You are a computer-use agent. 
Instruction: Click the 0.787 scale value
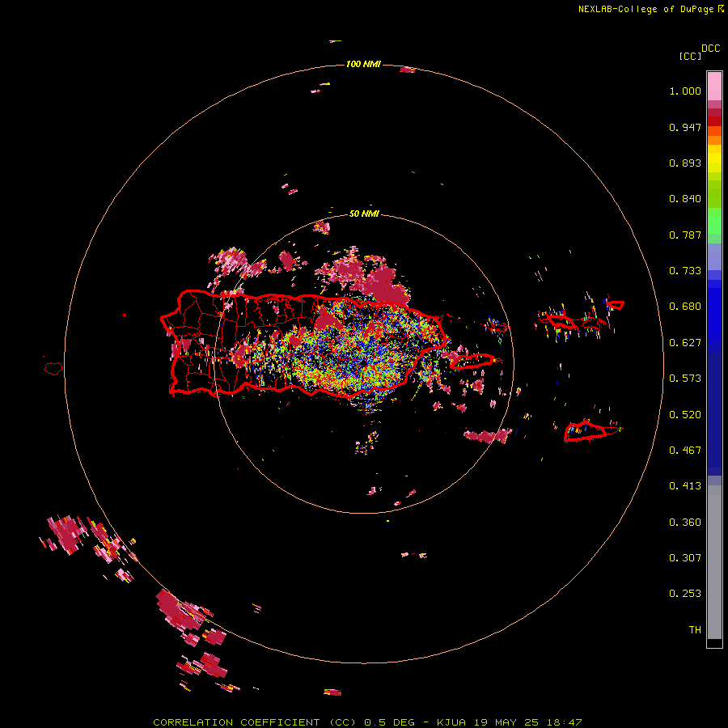coord(685,235)
